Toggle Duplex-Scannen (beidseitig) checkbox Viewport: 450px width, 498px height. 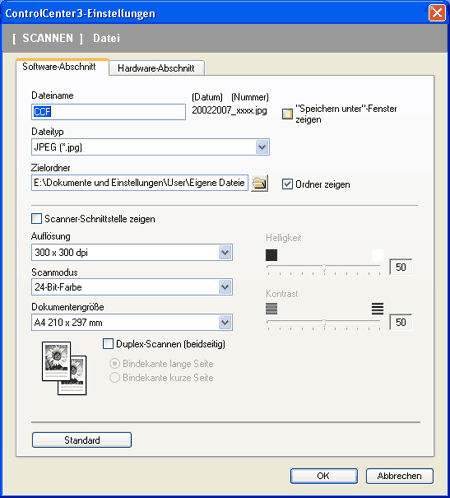[108, 344]
